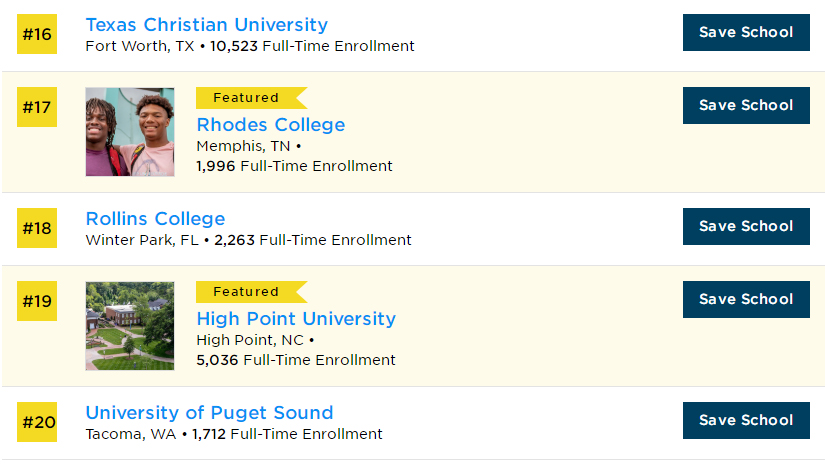Open the High Point University link
Screen dimensions: 827x466
click(296, 319)
